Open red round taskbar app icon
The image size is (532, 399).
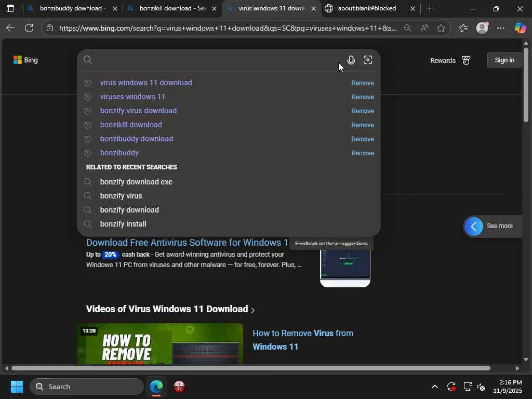[x=179, y=387]
